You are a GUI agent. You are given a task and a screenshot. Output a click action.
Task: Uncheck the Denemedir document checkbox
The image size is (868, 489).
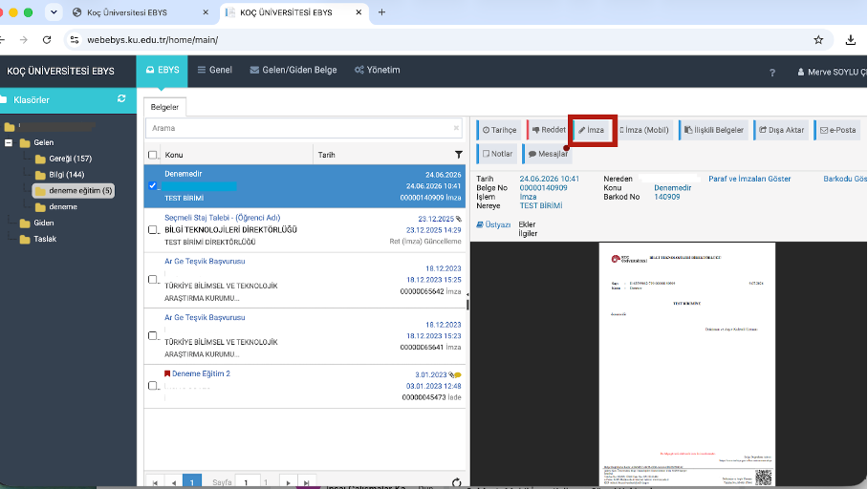(153, 186)
